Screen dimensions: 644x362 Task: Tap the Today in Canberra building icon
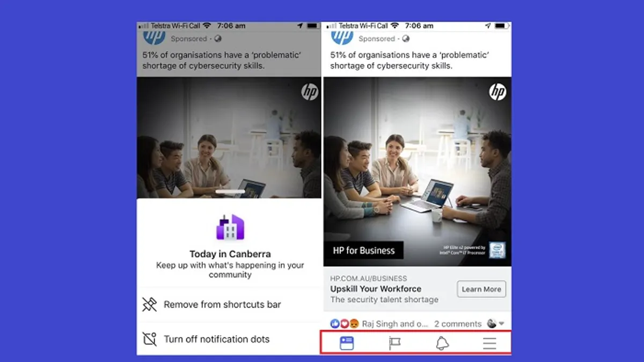(x=230, y=227)
